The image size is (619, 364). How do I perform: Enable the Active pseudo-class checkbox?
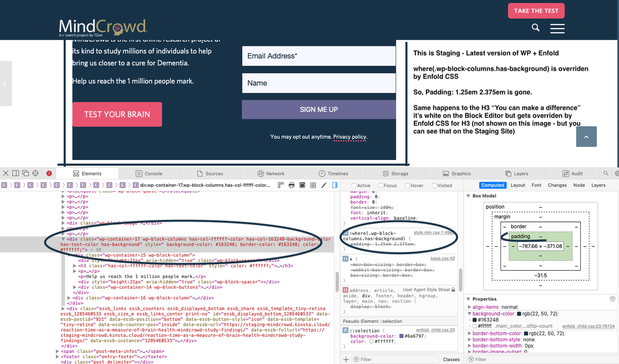pos(354,185)
